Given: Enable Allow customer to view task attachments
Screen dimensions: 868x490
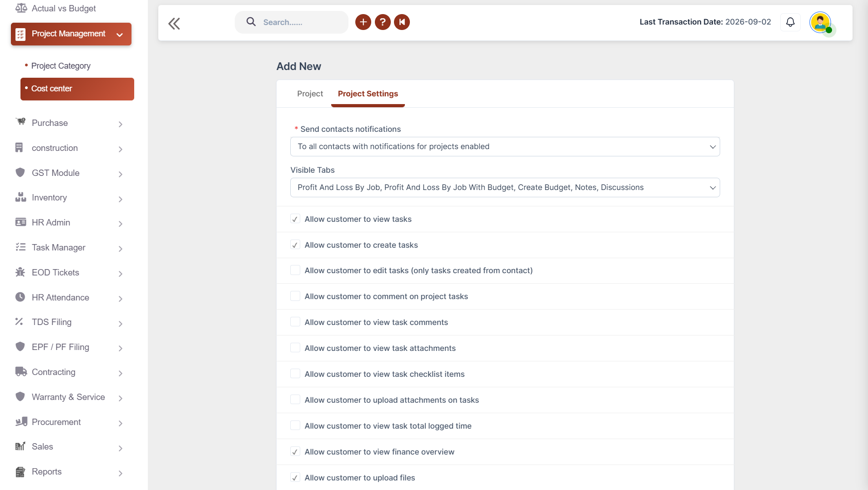Looking at the screenshot, I should pyautogui.click(x=295, y=348).
